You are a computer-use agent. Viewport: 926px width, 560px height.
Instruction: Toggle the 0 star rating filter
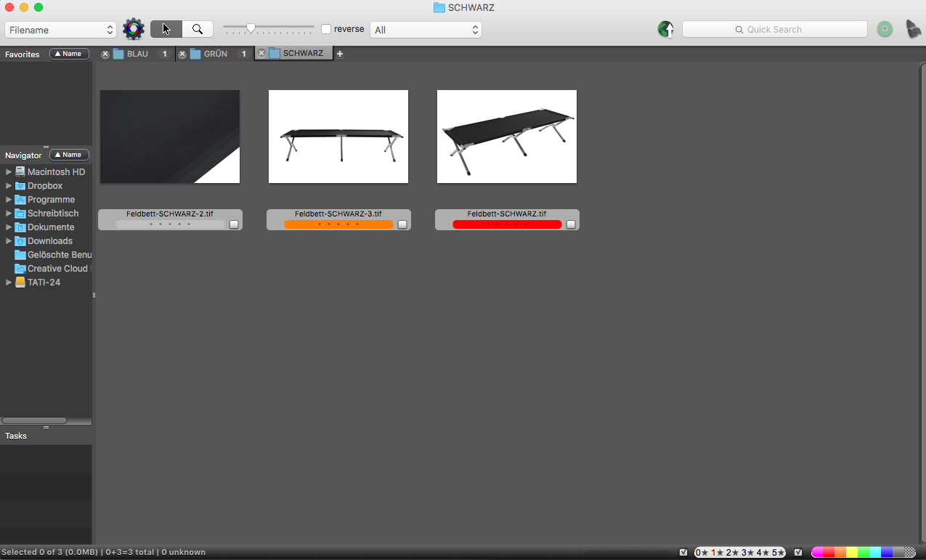pos(702,553)
